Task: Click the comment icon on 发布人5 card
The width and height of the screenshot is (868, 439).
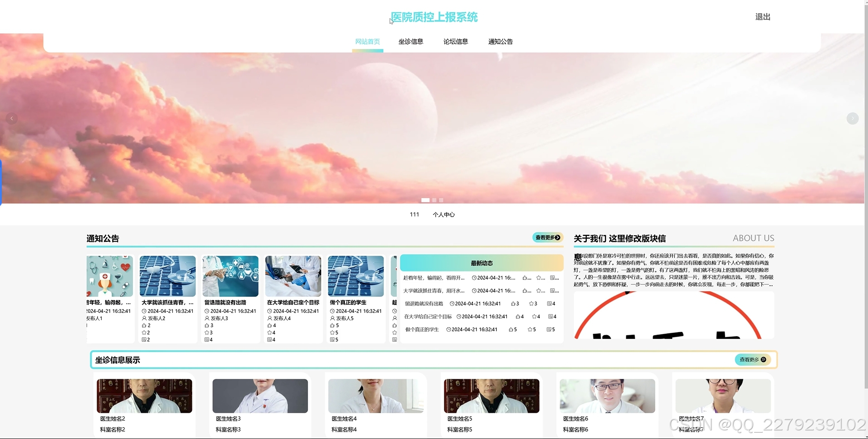Action: coord(332,339)
